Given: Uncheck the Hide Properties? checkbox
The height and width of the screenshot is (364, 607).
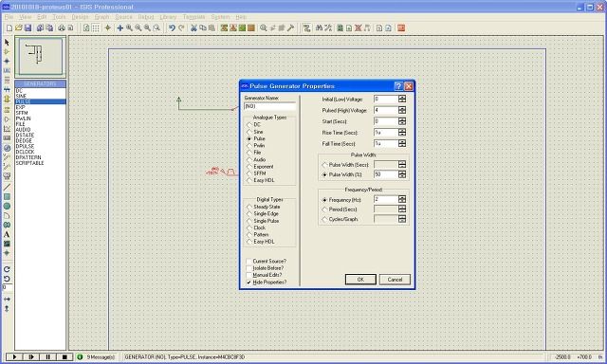Looking at the screenshot, I should [x=248, y=282].
